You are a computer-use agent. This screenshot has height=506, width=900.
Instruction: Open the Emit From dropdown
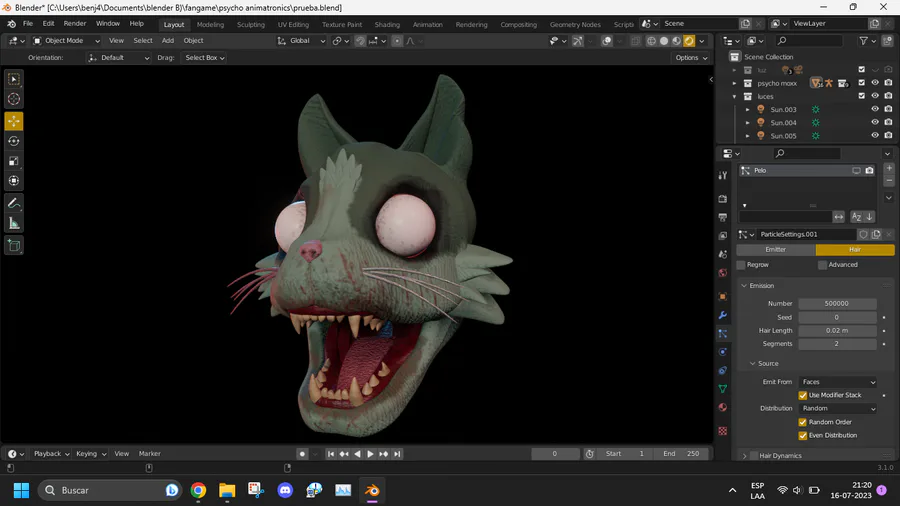tap(838, 382)
